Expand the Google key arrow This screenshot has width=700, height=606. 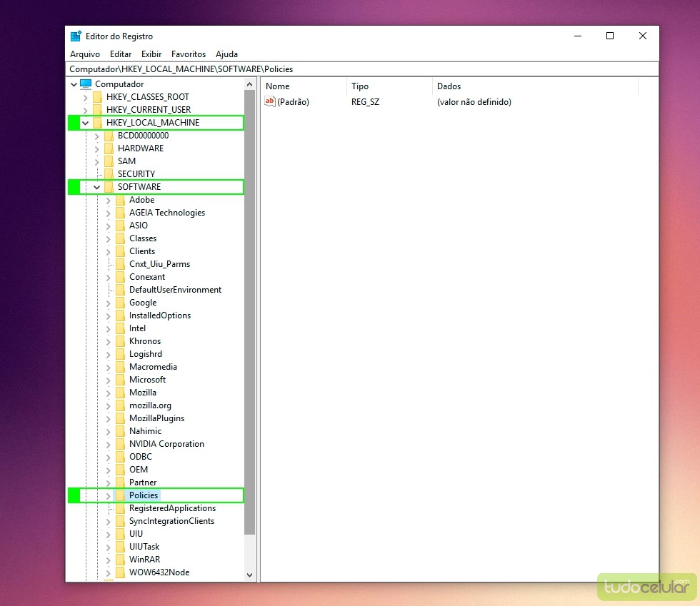(109, 303)
